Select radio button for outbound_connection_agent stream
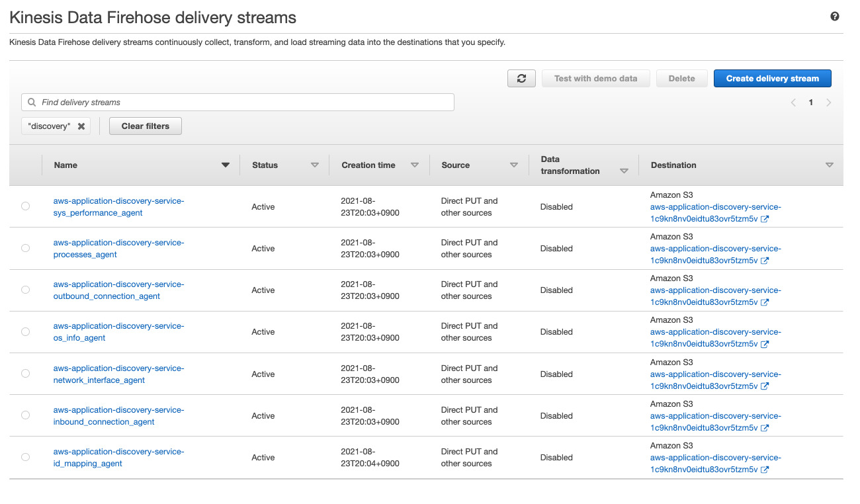Image resolution: width=860 pixels, height=504 pixels. pos(25,290)
